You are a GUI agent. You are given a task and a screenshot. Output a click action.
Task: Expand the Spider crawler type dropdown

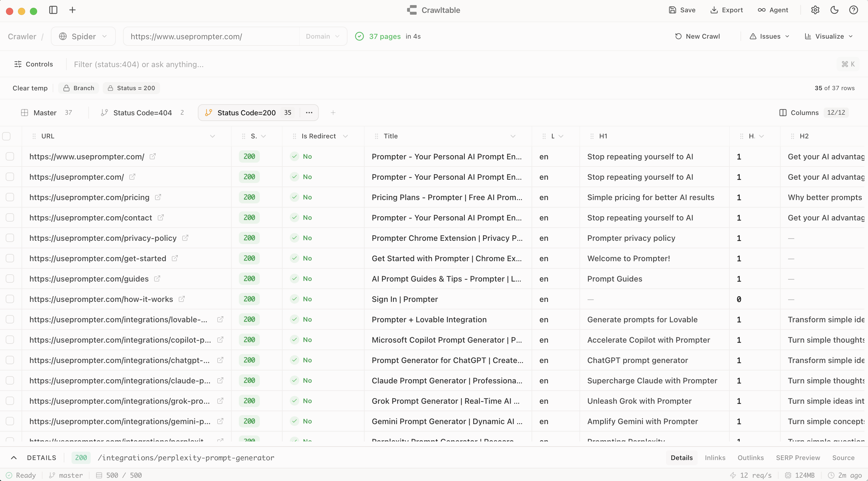click(83, 37)
